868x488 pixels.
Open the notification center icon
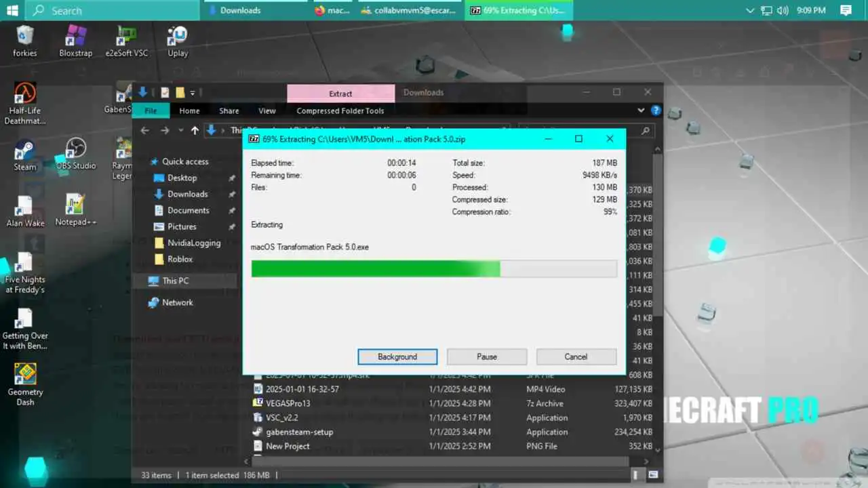[x=846, y=10]
